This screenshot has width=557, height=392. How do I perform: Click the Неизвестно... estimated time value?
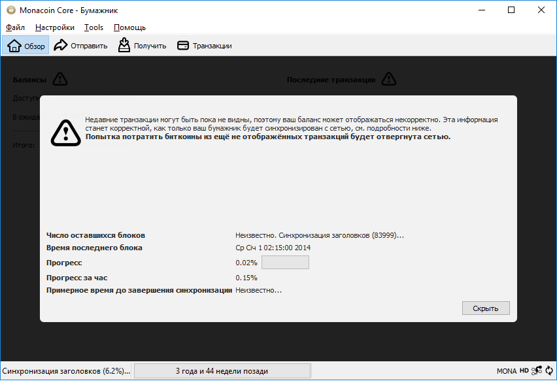pyautogui.click(x=258, y=291)
